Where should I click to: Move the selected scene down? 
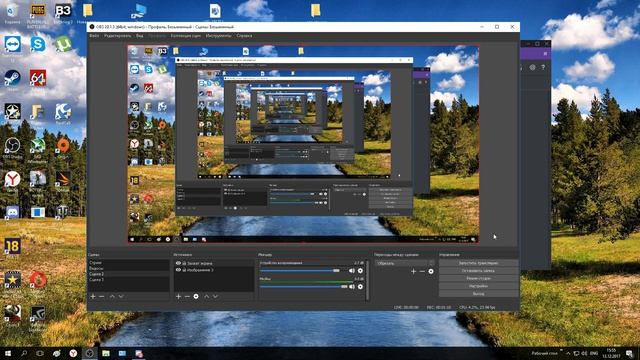tap(121, 296)
